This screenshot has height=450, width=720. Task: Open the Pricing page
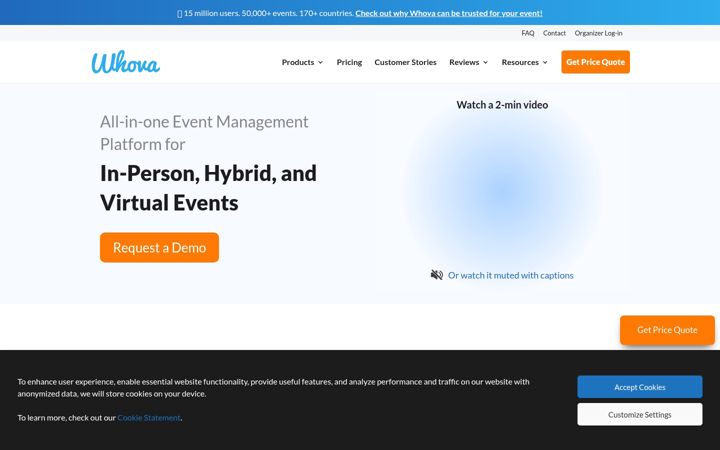(349, 62)
